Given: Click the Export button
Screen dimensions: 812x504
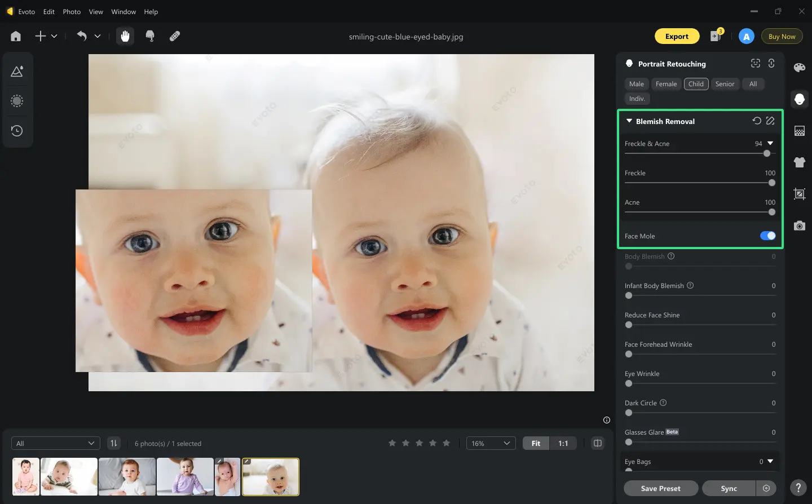Looking at the screenshot, I should (677, 36).
